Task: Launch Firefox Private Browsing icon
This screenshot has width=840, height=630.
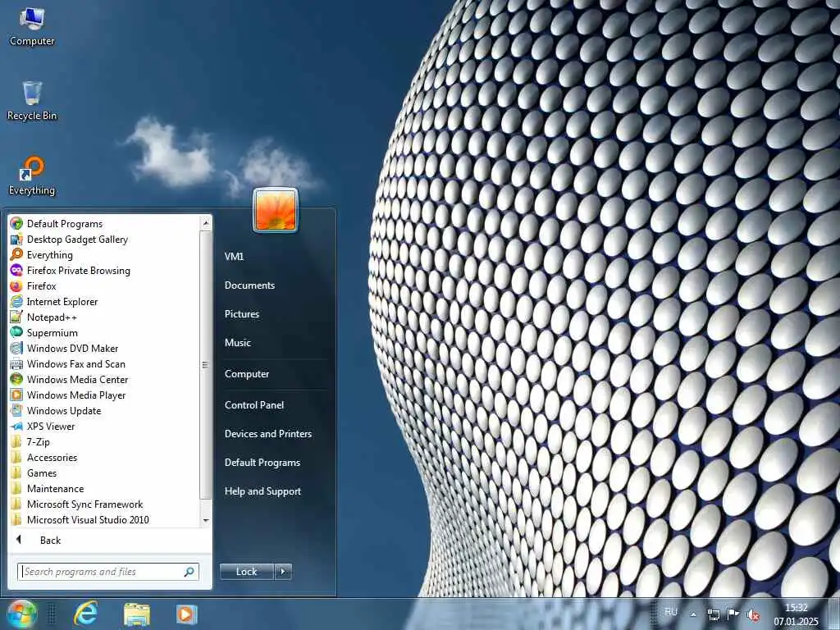Action: coord(16,270)
